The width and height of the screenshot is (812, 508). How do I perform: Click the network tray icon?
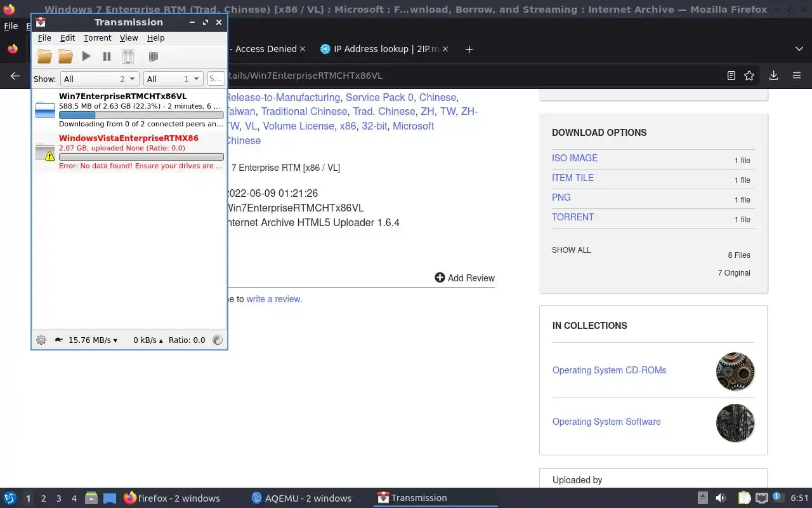[x=761, y=498]
